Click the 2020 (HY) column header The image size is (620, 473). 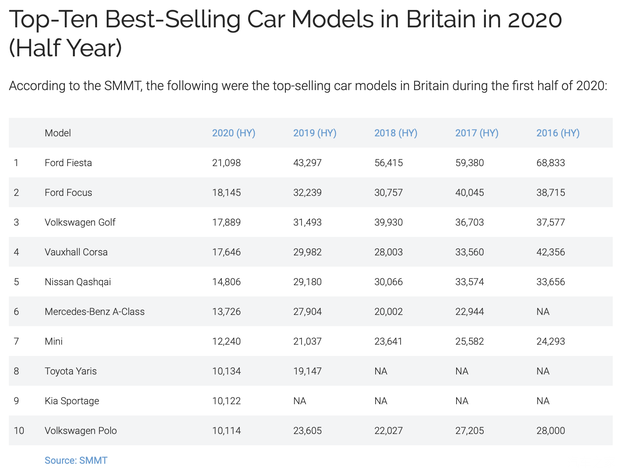pyautogui.click(x=233, y=133)
